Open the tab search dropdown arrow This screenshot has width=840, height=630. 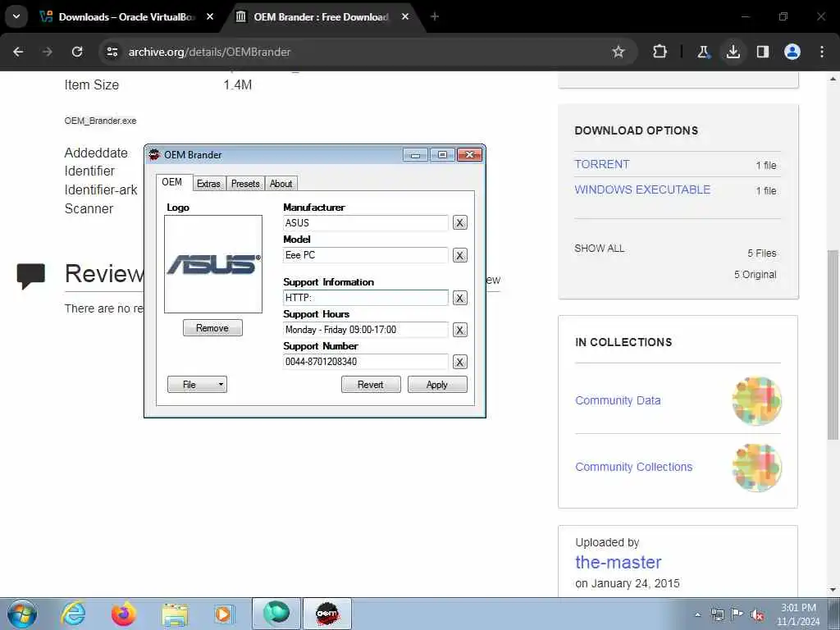(x=16, y=16)
